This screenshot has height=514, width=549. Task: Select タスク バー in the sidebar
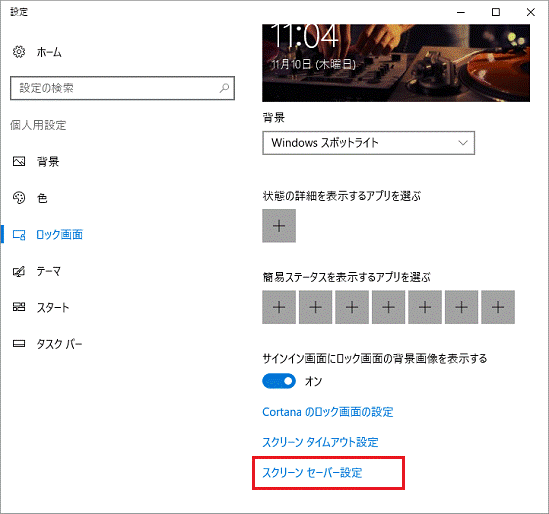click(x=59, y=344)
